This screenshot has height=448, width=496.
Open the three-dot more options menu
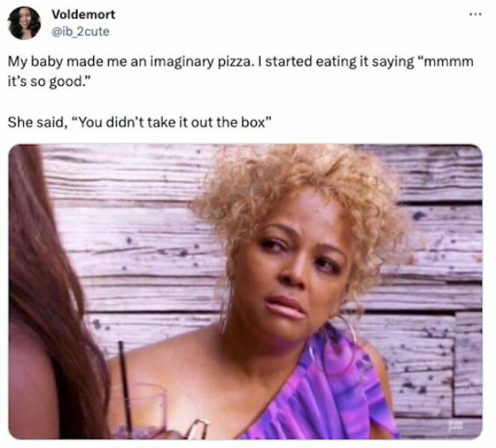[475, 14]
